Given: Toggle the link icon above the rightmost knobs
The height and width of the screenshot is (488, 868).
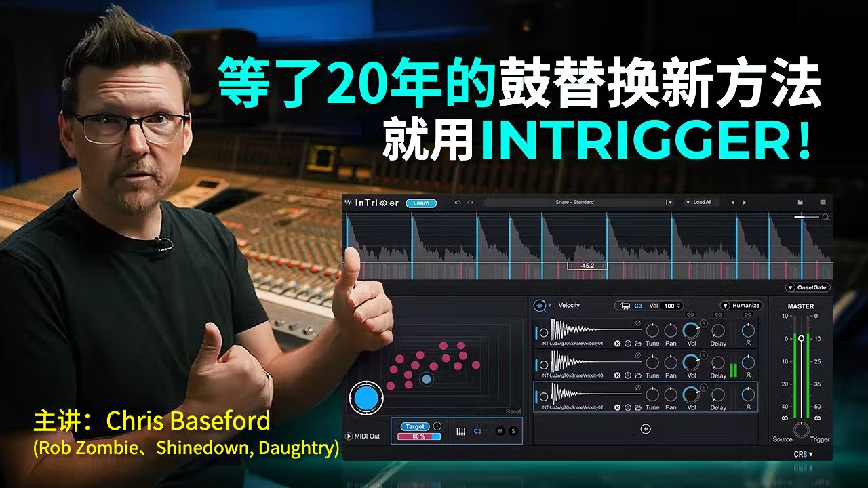Looking at the screenshot, I should [x=747, y=315].
